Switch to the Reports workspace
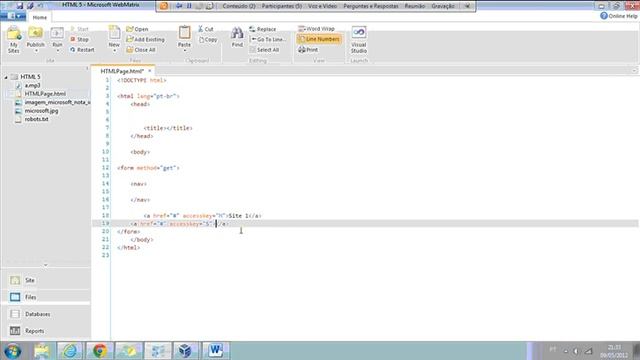The height and width of the screenshot is (360, 640). [45, 331]
